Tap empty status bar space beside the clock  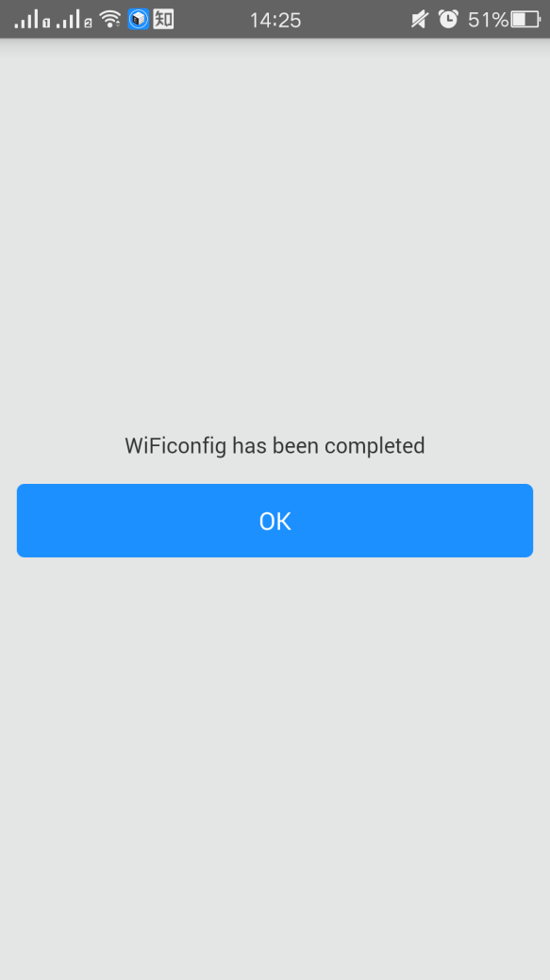pyautogui.click(x=357, y=20)
